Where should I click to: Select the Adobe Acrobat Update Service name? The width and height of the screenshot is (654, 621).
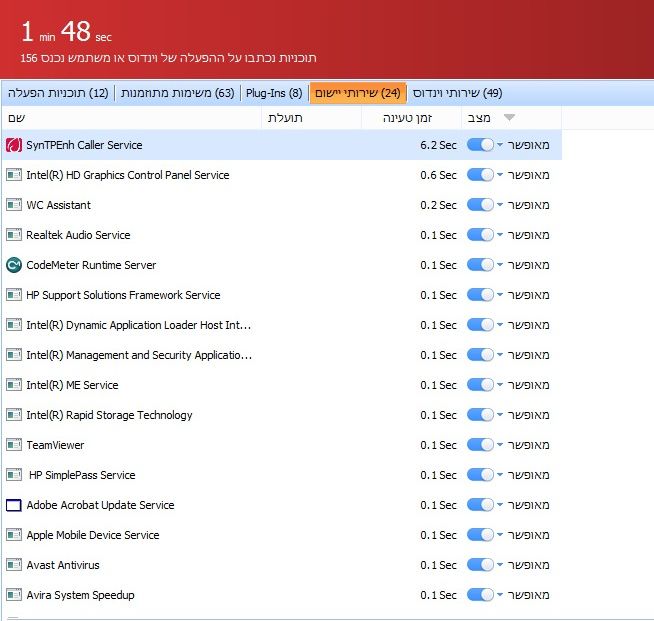point(101,505)
